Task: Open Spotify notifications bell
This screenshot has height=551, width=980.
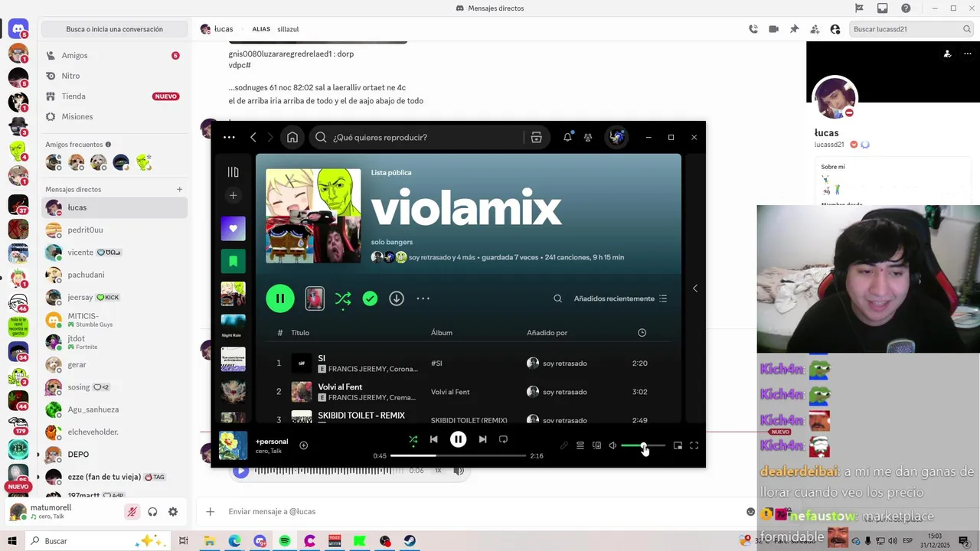Action: (x=567, y=138)
